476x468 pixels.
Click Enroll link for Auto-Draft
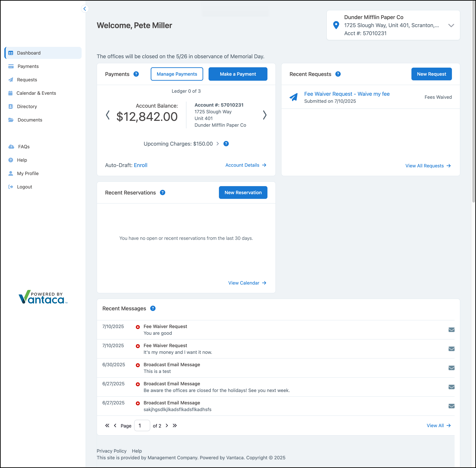point(140,165)
